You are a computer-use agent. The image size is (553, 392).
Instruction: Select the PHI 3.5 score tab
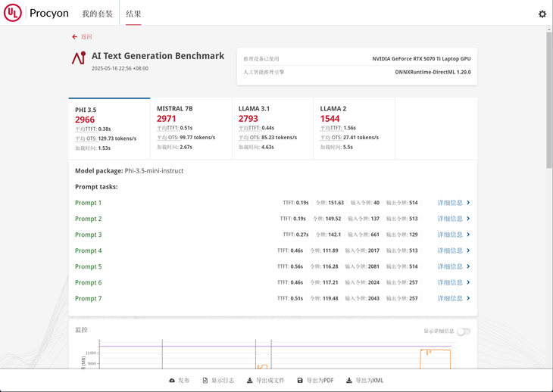click(109, 129)
